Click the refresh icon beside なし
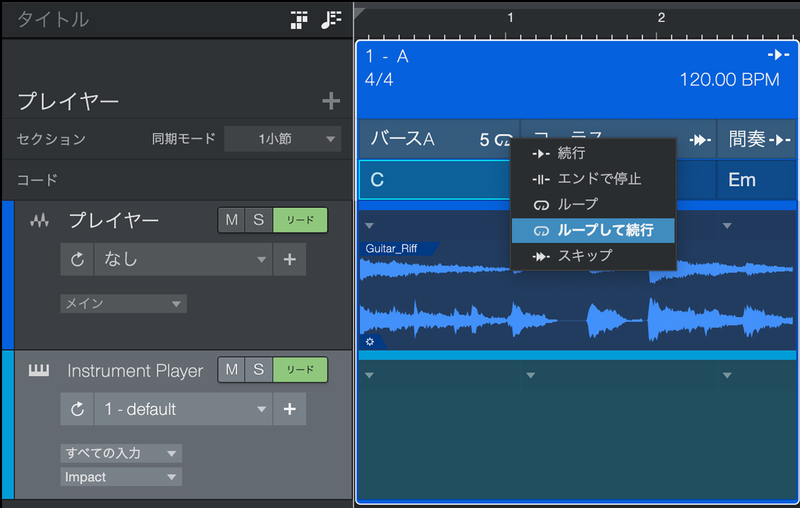 coord(77,260)
